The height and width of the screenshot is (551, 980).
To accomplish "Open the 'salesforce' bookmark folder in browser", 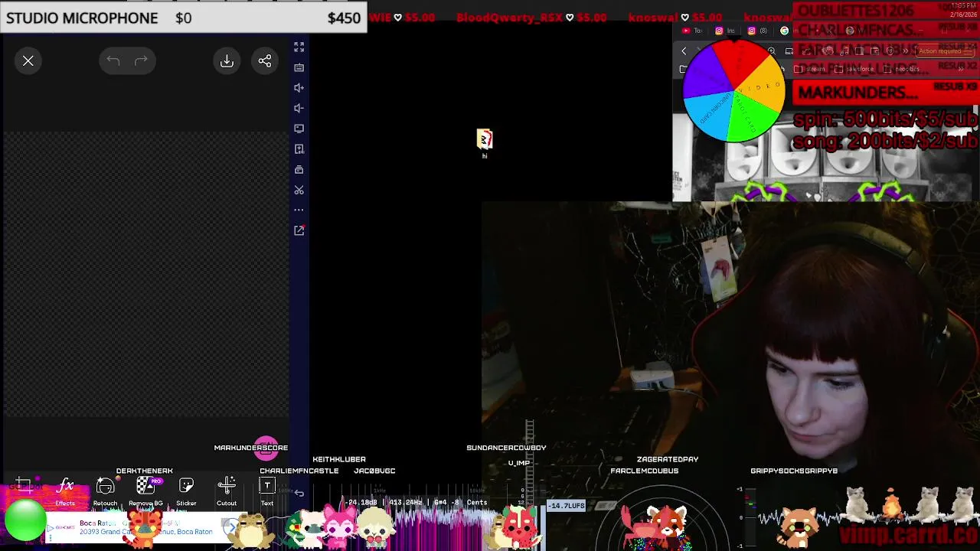I will coord(855,69).
